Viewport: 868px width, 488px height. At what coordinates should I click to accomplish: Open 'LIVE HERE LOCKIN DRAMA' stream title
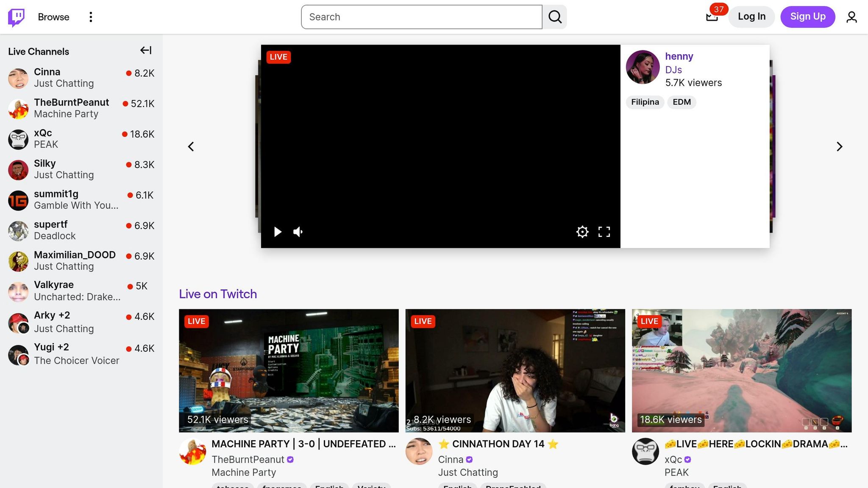click(x=756, y=444)
